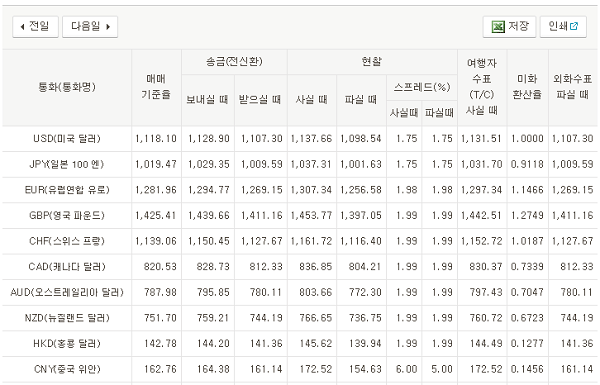This screenshot has height=385, width=600.
Task: Click AUD cash buying rate 803.66
Action: click(316, 292)
